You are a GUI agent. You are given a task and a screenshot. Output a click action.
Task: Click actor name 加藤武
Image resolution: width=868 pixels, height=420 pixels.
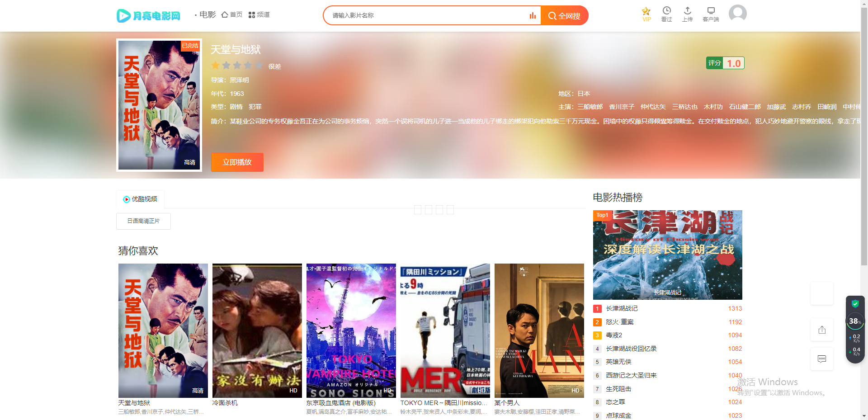tap(776, 107)
